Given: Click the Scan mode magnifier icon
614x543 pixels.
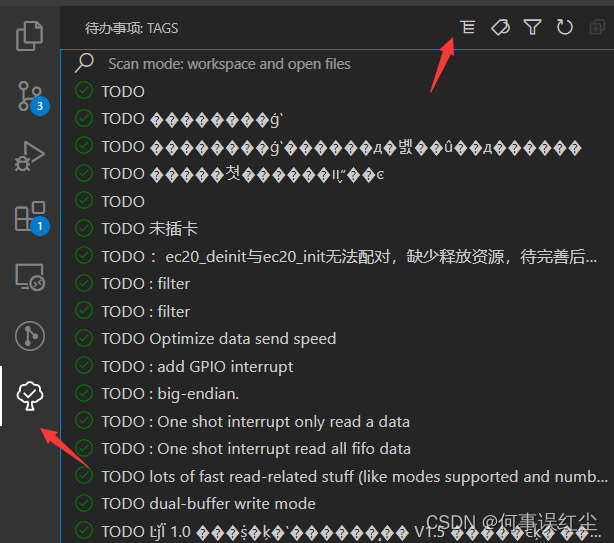Looking at the screenshot, I should coord(84,63).
